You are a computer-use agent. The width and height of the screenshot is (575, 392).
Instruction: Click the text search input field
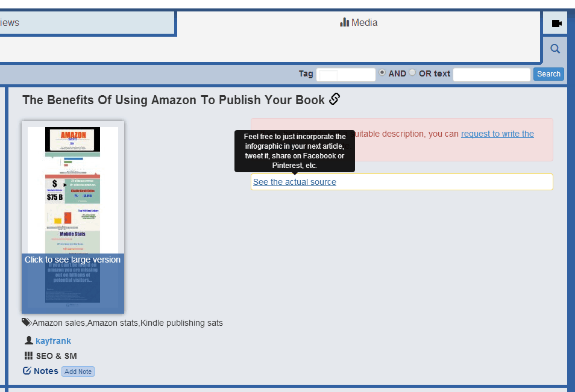(x=491, y=74)
